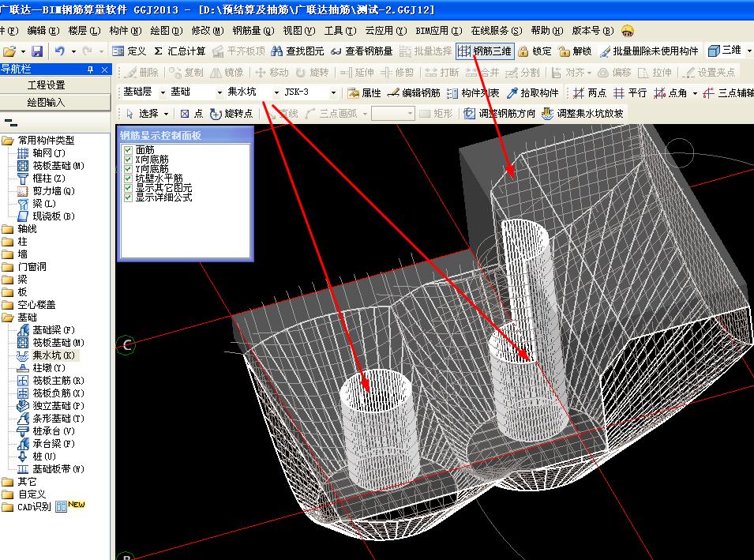
Task: Open 构件列表 component list
Action: [x=473, y=93]
